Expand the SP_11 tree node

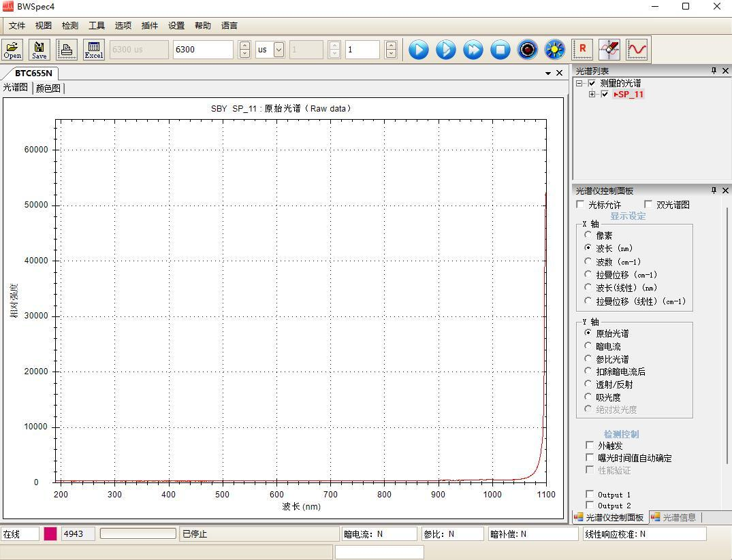coord(592,95)
